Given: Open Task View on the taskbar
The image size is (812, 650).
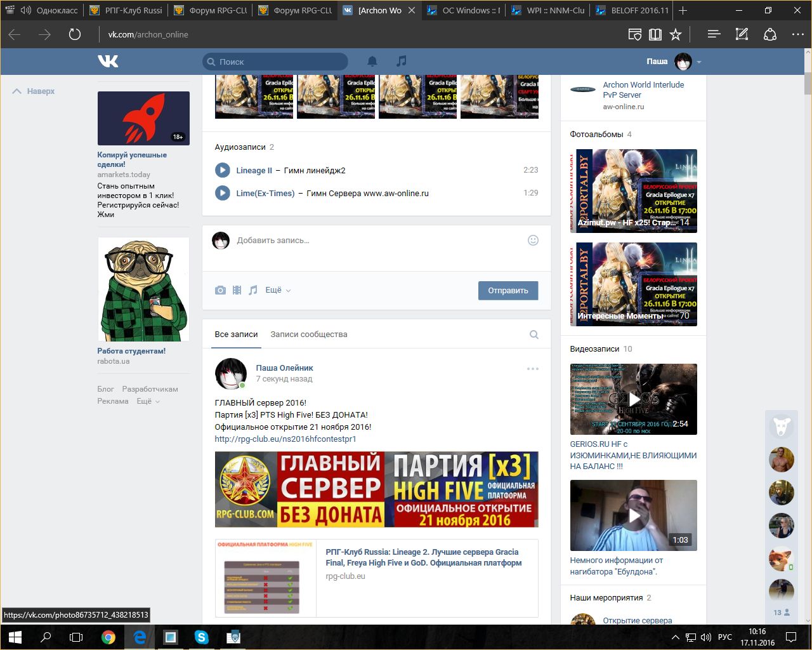Looking at the screenshot, I should click(x=76, y=637).
